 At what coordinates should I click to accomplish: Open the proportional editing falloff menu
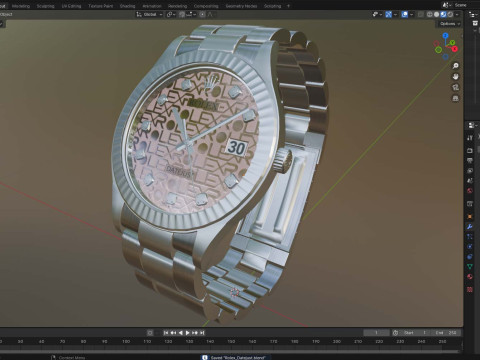point(210,14)
